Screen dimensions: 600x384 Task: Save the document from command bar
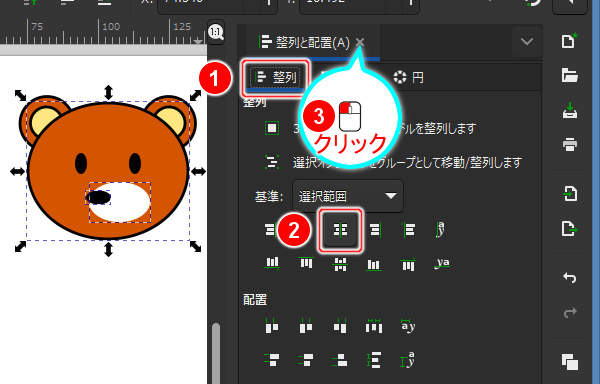point(569,110)
